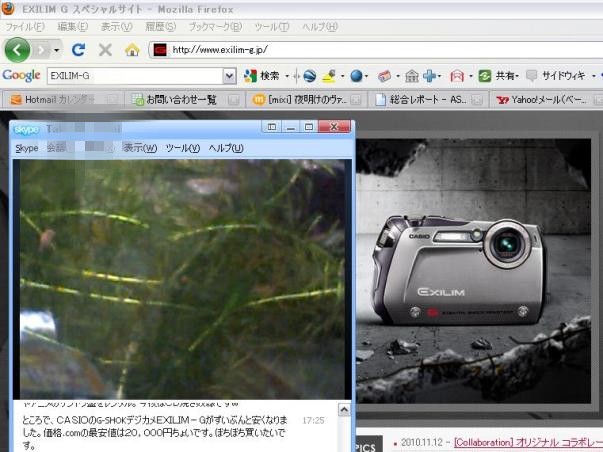Image resolution: width=603 pixels, height=452 pixels.
Task: Open the highlighter dropdown arrow
Action: [342, 76]
